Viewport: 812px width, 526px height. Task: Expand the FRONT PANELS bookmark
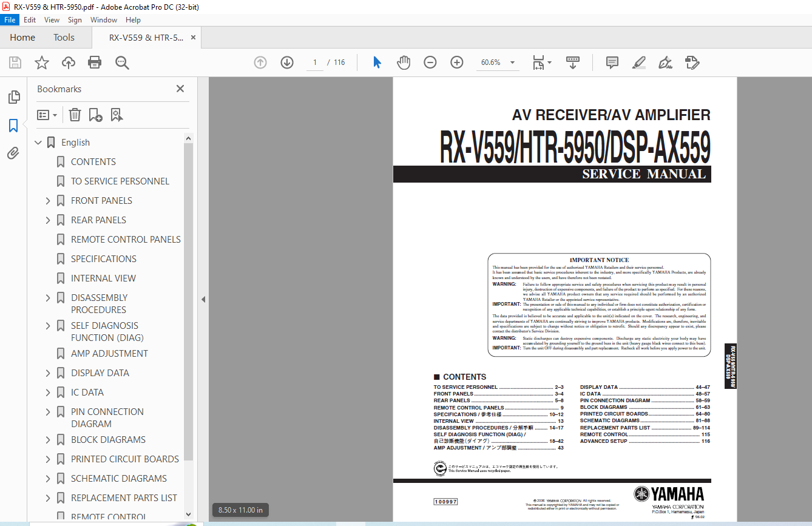click(x=48, y=201)
